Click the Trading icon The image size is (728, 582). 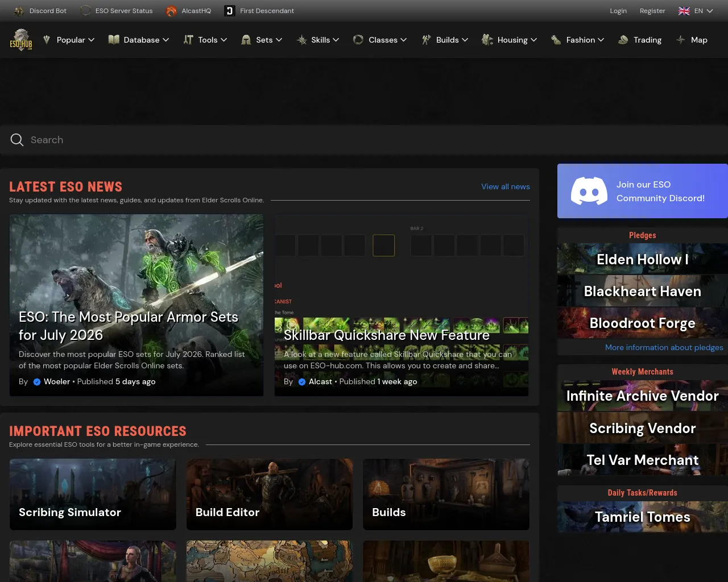[623, 40]
